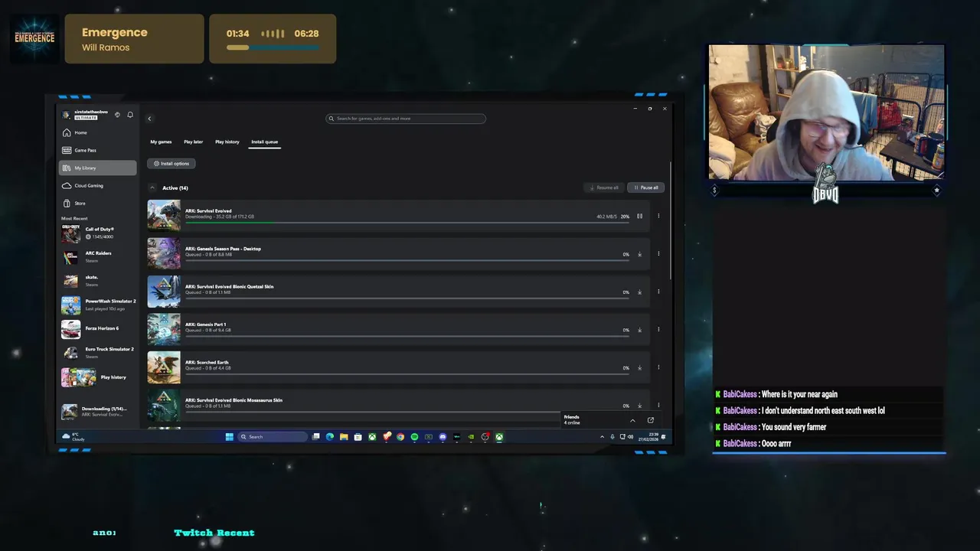Select My Library in sidebar
The image size is (980, 551).
98,168
